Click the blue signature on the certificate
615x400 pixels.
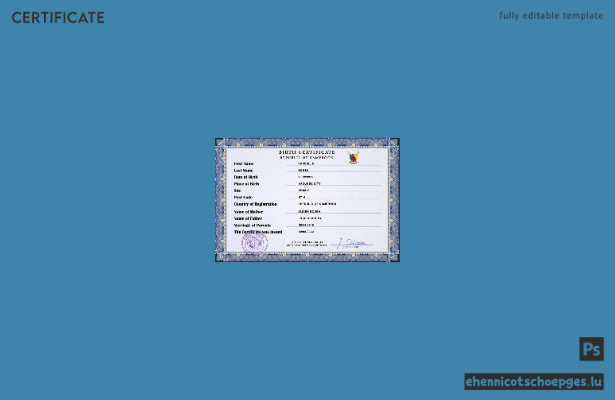point(352,244)
